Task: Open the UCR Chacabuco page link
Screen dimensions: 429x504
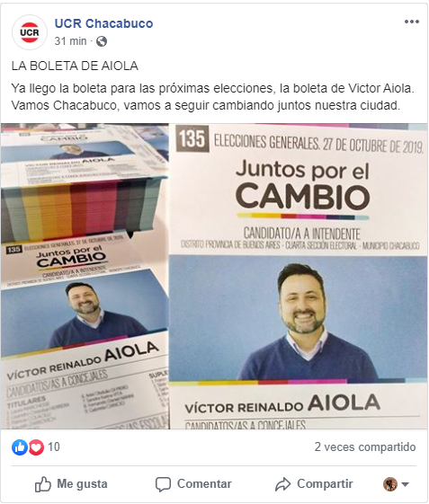Action: pyautogui.click(x=103, y=23)
